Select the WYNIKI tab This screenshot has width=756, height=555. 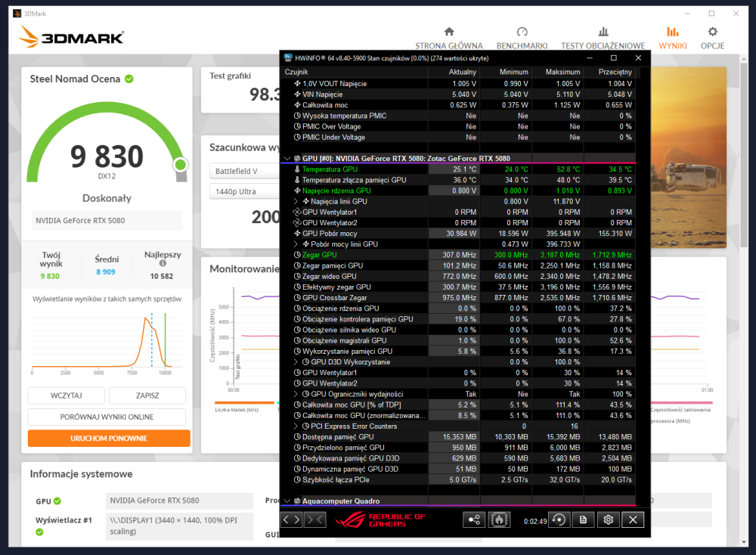673,38
